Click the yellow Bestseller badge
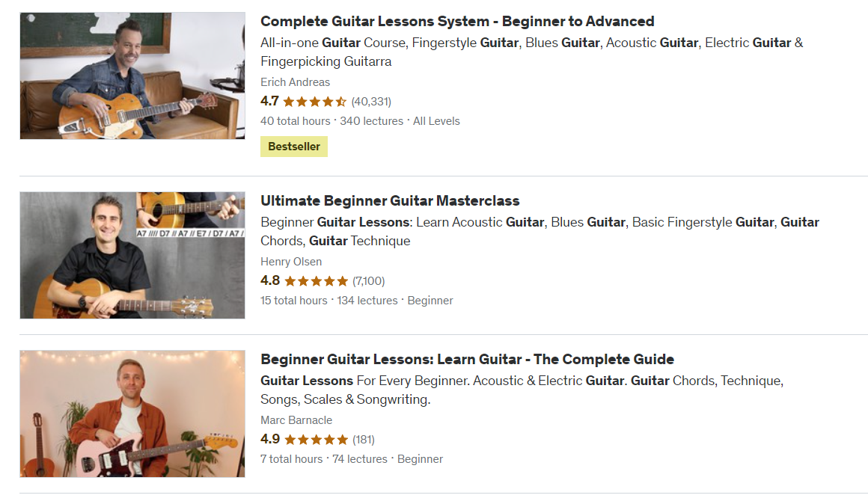 point(294,147)
